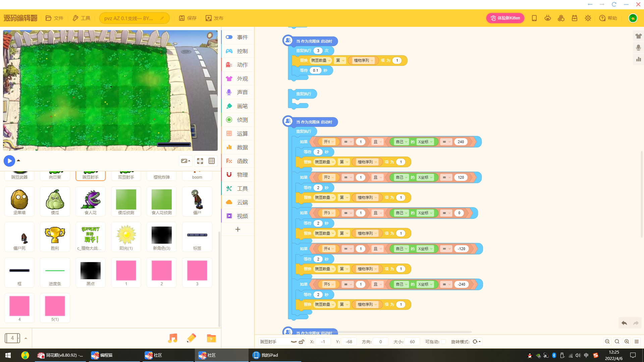
Task: Add from the folder asset library icon
Action: click(x=211, y=338)
